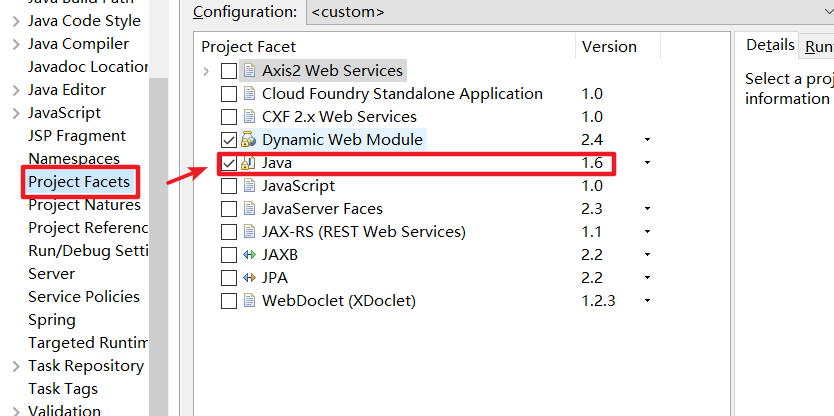Check Cloud Foundry Standalone Application facet
The width and height of the screenshot is (834, 416).
pos(229,94)
